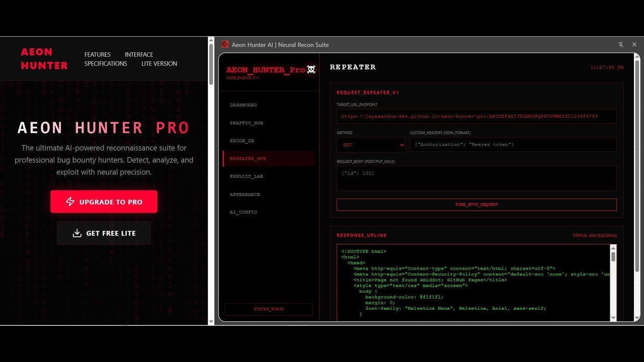Viewport: 644px width, 362px height.
Task: Select INTERFACE in the navigation
Action: pos(138,54)
